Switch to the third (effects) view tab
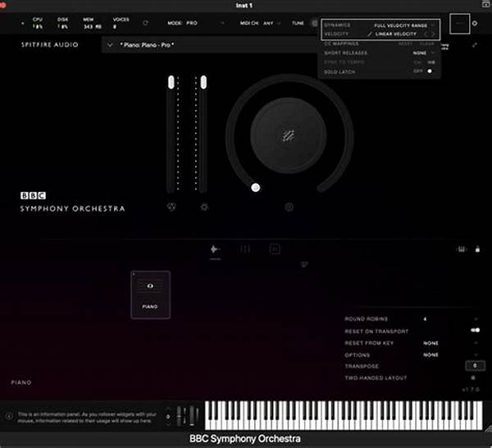Viewport: 492px width, 448px height. [275, 249]
